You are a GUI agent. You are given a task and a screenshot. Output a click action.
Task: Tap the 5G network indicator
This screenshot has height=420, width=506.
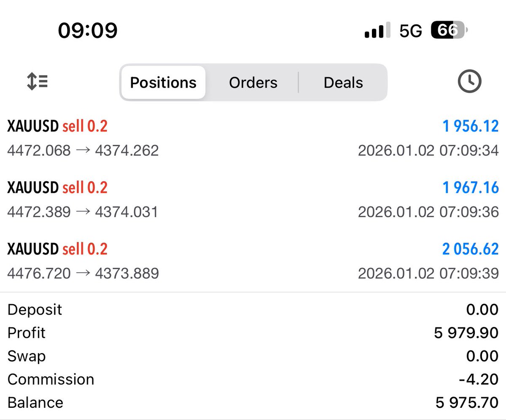coord(411,31)
